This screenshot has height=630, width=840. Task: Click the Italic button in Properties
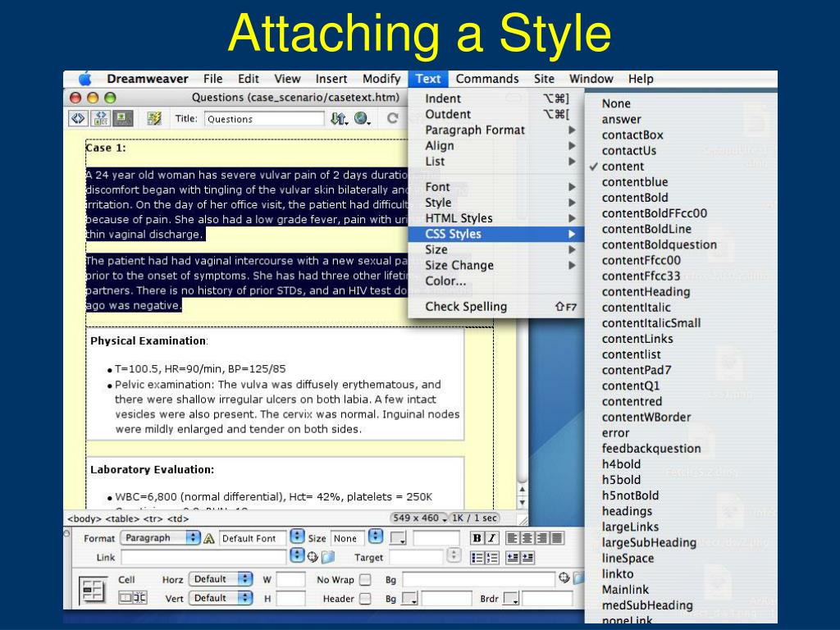tap(491, 538)
